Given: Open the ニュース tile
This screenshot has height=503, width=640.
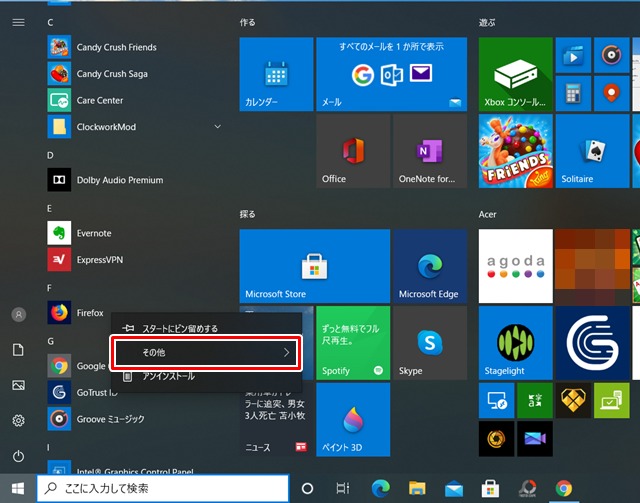Looking at the screenshot, I should [x=276, y=425].
